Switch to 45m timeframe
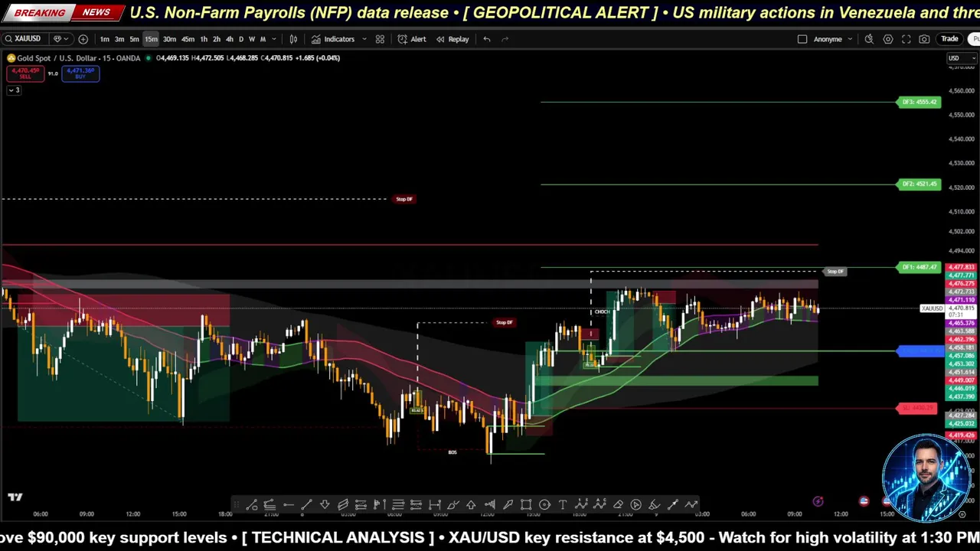The width and height of the screenshot is (980, 551). point(188,39)
